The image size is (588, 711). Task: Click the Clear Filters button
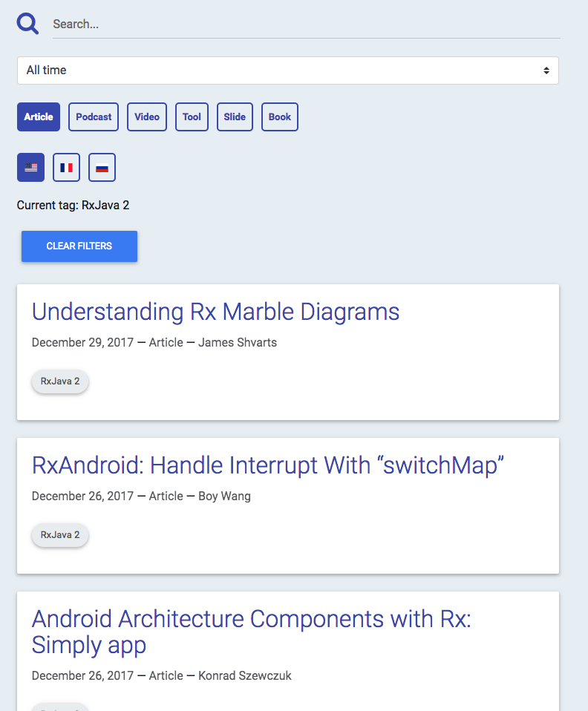[79, 246]
